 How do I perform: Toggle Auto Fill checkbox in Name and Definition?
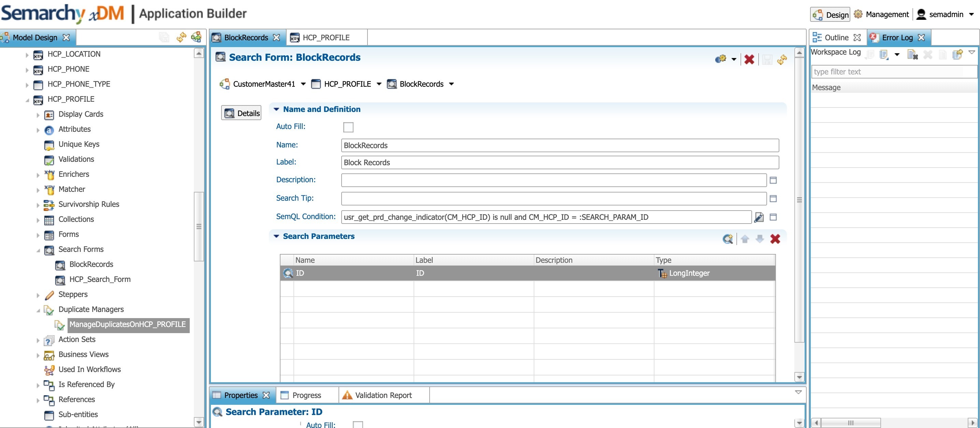coord(348,127)
